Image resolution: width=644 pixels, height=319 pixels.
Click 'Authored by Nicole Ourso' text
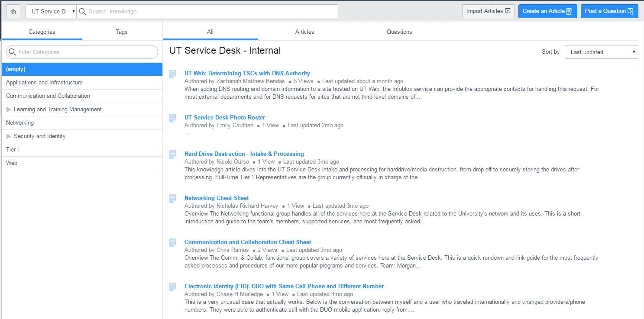[217, 162]
